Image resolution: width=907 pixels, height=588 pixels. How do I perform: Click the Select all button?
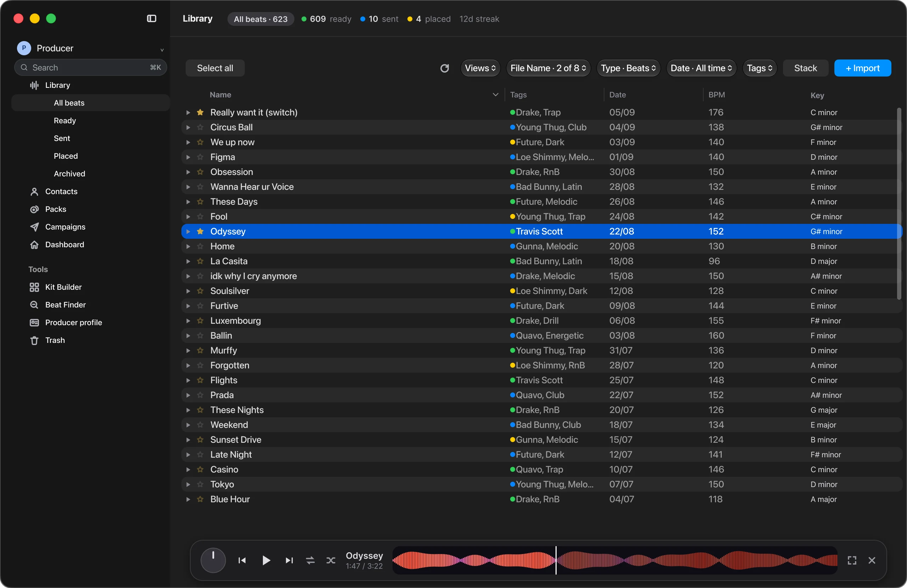click(x=215, y=68)
